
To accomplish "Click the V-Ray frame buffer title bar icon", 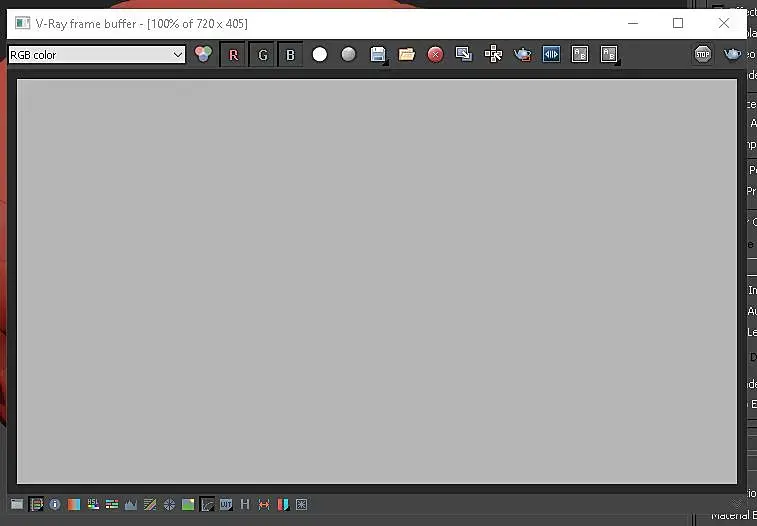I will (22, 23).
